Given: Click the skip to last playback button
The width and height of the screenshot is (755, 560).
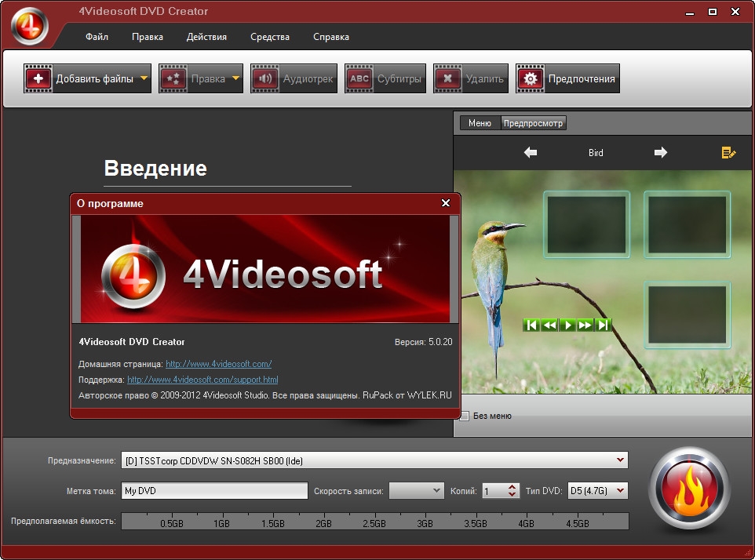Looking at the screenshot, I should coord(603,325).
